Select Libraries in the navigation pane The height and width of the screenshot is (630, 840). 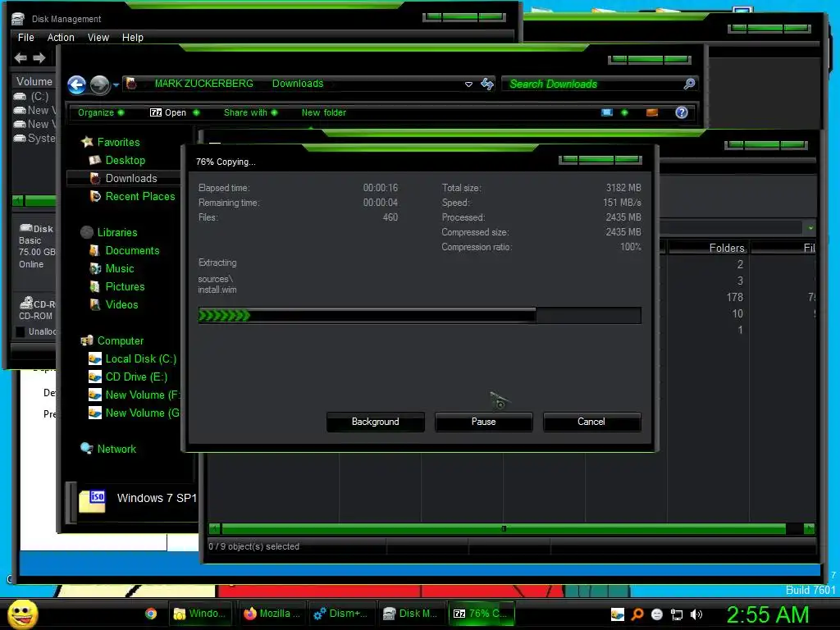click(x=116, y=232)
